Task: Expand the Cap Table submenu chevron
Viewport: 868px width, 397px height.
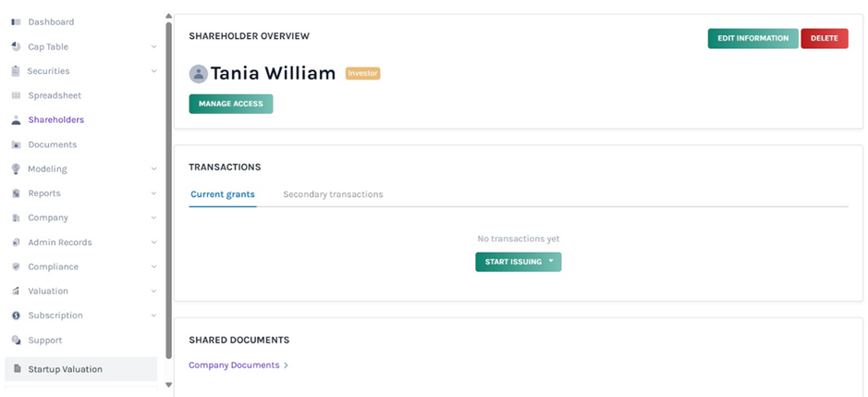Action: pyautogui.click(x=153, y=47)
